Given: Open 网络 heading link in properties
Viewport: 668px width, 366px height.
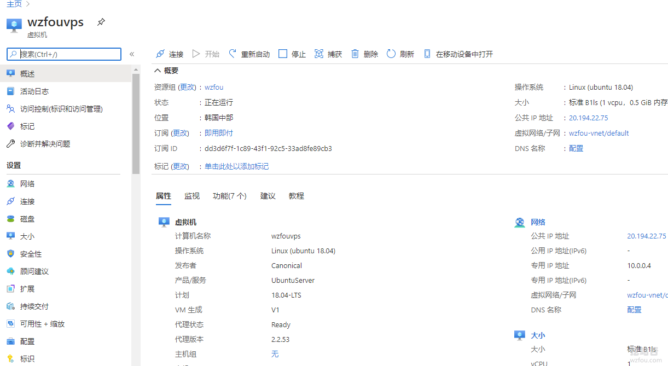Looking at the screenshot, I should 538,222.
